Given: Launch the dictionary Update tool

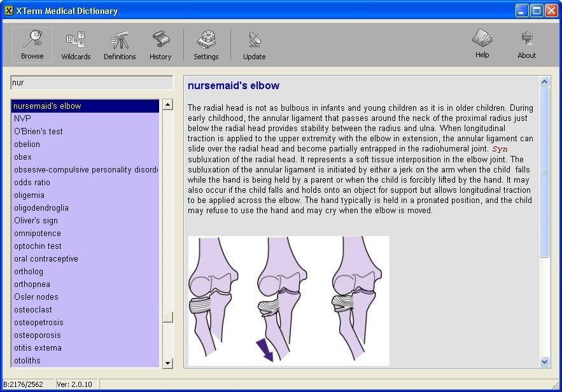Looking at the screenshot, I should (x=254, y=43).
